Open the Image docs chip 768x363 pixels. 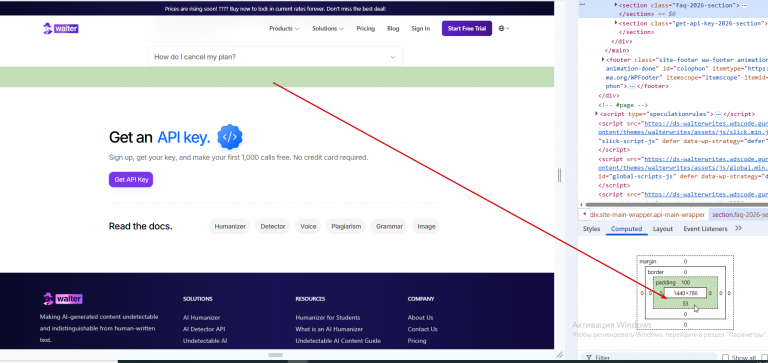click(x=426, y=226)
